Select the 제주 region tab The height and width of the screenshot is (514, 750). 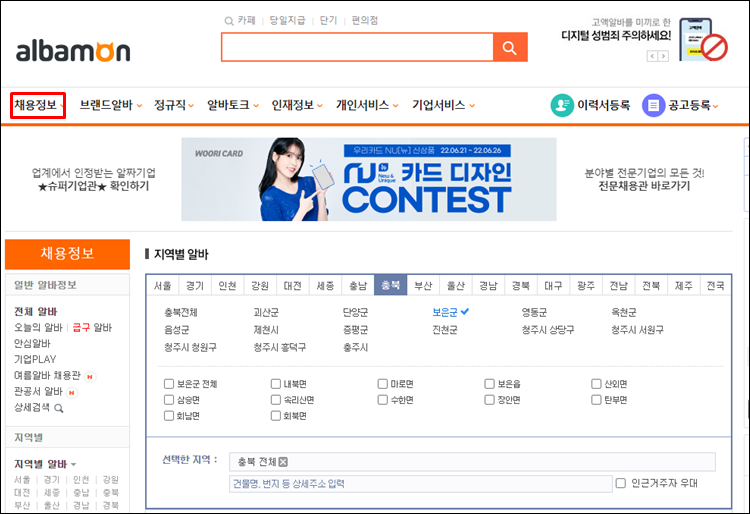point(684,285)
